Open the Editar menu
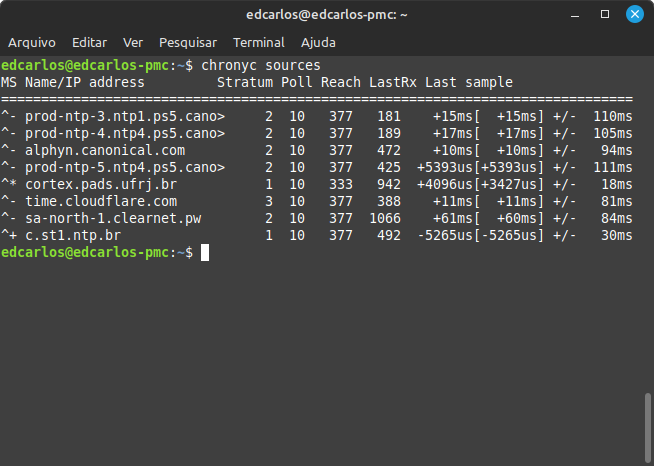 (90, 43)
